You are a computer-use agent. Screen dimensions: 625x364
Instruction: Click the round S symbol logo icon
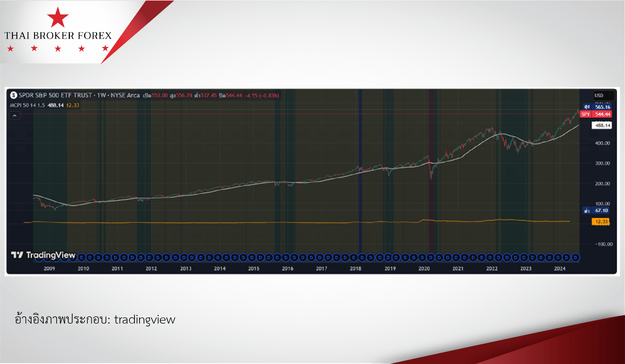pos(14,95)
